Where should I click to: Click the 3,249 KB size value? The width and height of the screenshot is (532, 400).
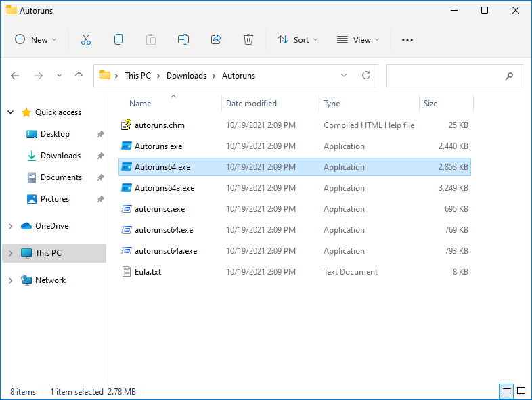(453, 188)
